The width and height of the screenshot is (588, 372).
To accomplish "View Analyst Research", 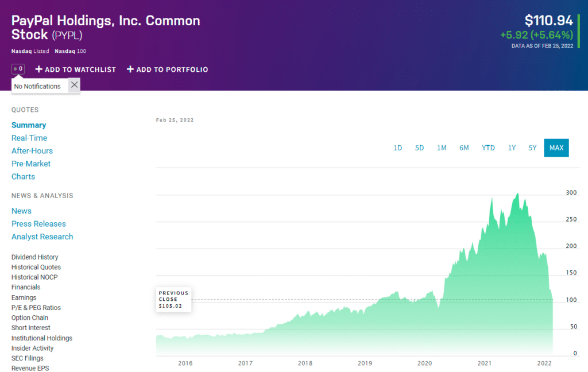I will 42,237.
